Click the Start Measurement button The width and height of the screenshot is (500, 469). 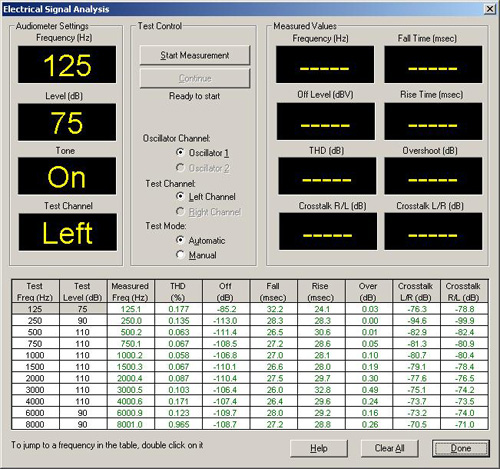coord(195,55)
